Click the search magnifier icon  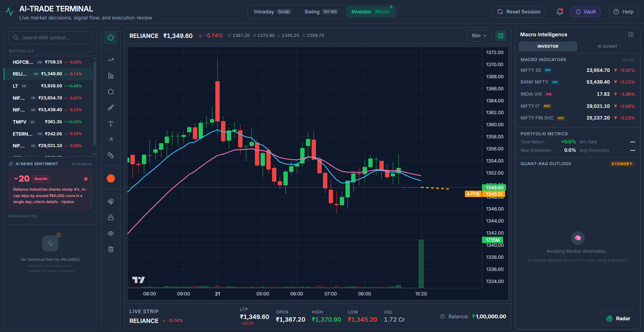16,38
